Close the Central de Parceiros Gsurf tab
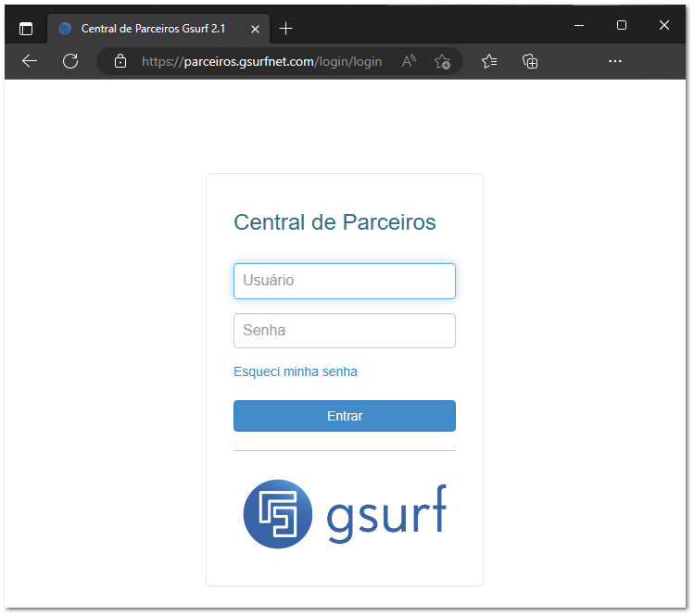Image resolution: width=694 pixels, height=616 pixels. 255,30
